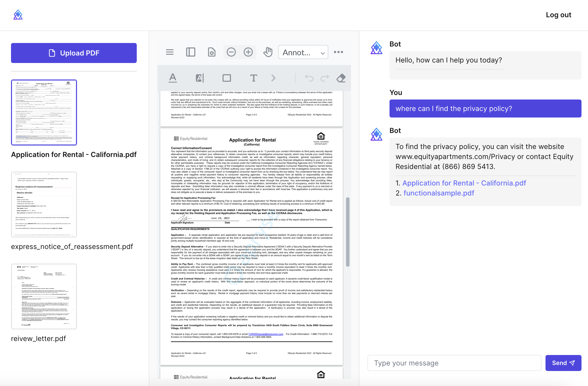Click the PDF viewer vertical scrollbar
This screenshot has width=588, height=386.
click(x=347, y=232)
